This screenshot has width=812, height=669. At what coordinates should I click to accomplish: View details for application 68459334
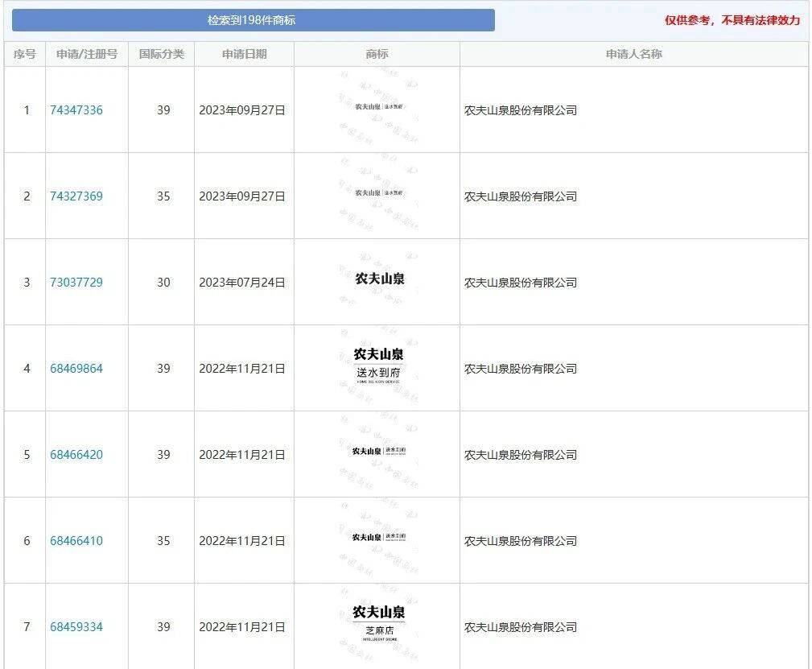(x=76, y=627)
